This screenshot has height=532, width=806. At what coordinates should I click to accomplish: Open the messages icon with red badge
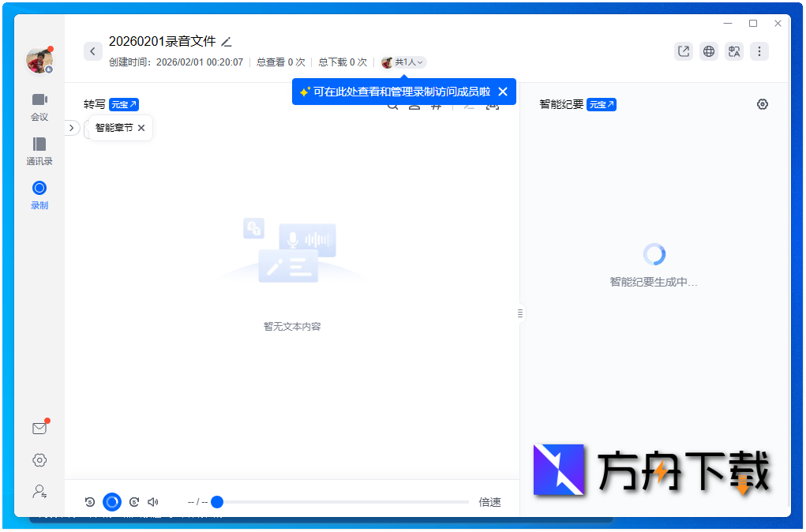[39, 428]
